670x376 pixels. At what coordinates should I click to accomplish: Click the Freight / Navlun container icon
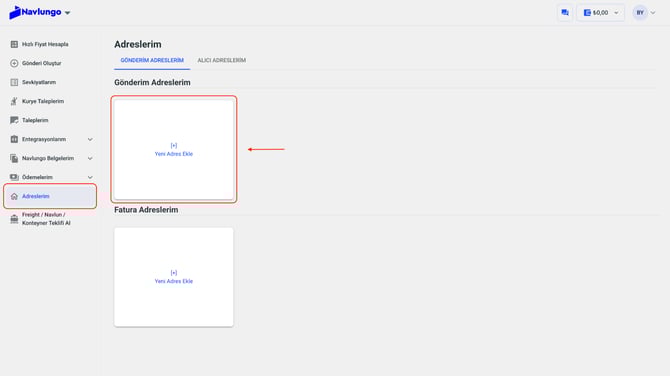(x=14, y=219)
